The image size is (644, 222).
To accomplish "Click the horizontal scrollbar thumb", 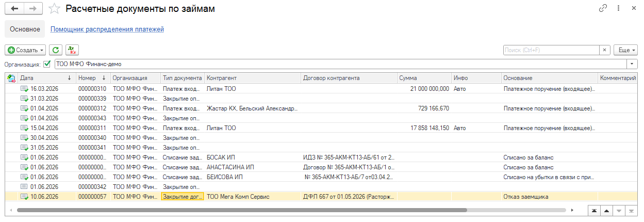I will click(x=241, y=210).
